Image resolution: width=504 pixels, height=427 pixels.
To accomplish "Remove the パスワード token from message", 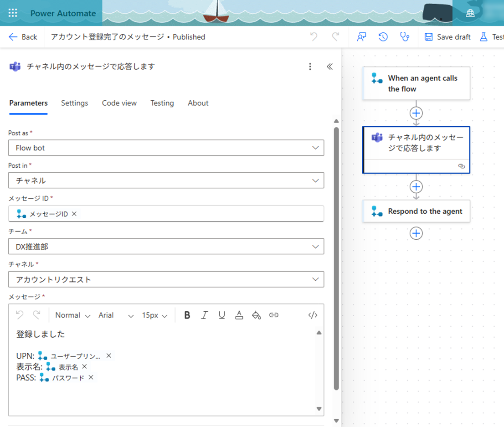I will (x=91, y=377).
